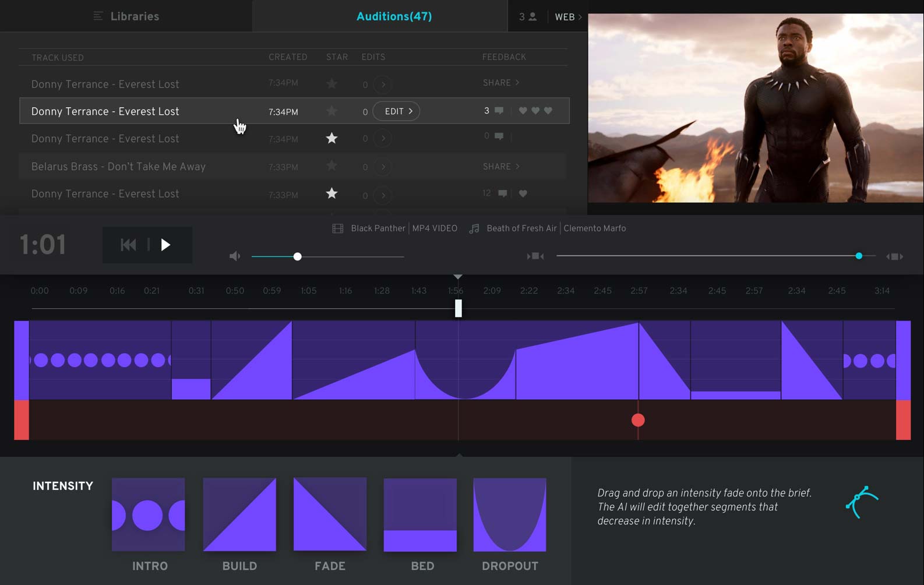
Task: Click the red marker dot on the lower track
Action: coord(638,420)
